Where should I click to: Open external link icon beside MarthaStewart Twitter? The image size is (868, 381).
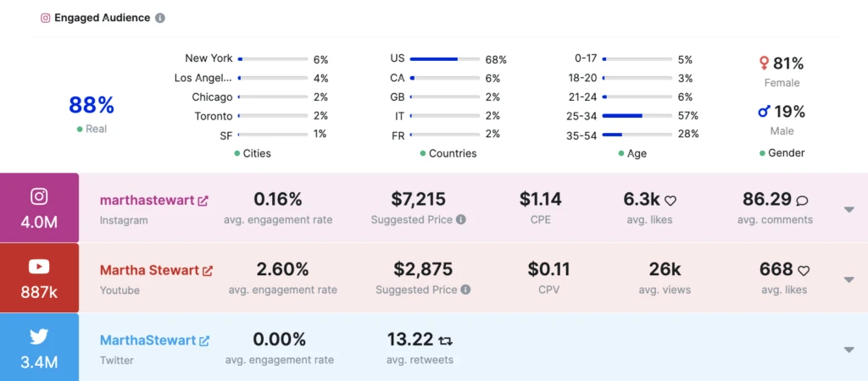click(x=204, y=341)
